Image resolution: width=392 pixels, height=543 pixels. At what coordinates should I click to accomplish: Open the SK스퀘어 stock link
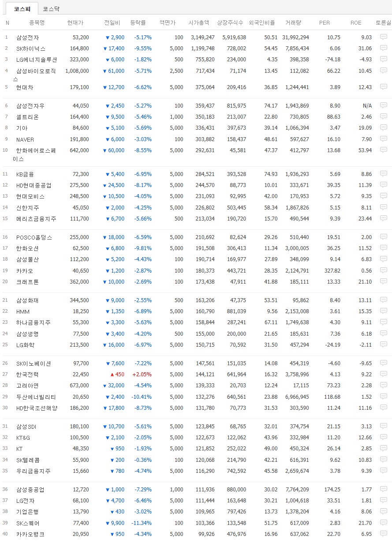tap(28, 523)
